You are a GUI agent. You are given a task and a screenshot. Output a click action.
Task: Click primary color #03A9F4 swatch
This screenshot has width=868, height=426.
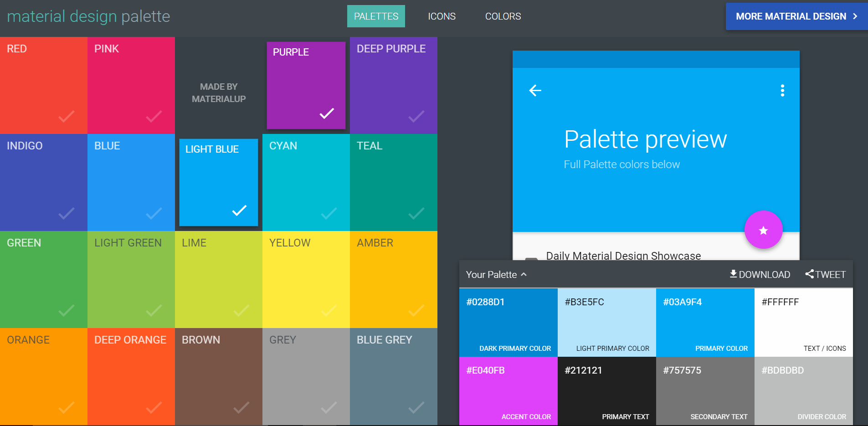(705, 323)
